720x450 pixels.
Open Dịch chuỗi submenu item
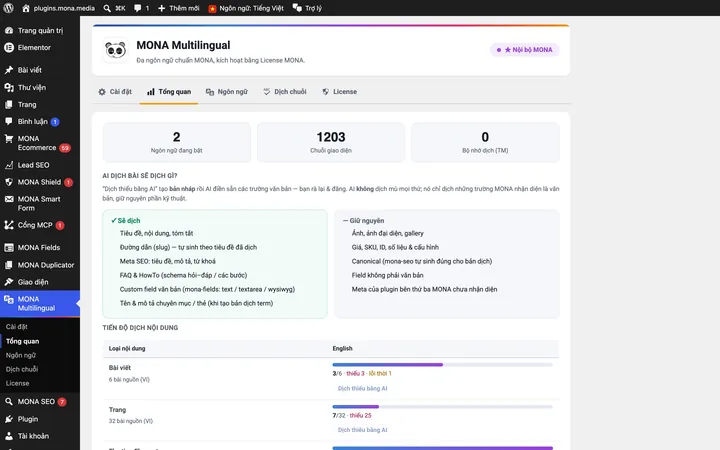tap(22, 369)
